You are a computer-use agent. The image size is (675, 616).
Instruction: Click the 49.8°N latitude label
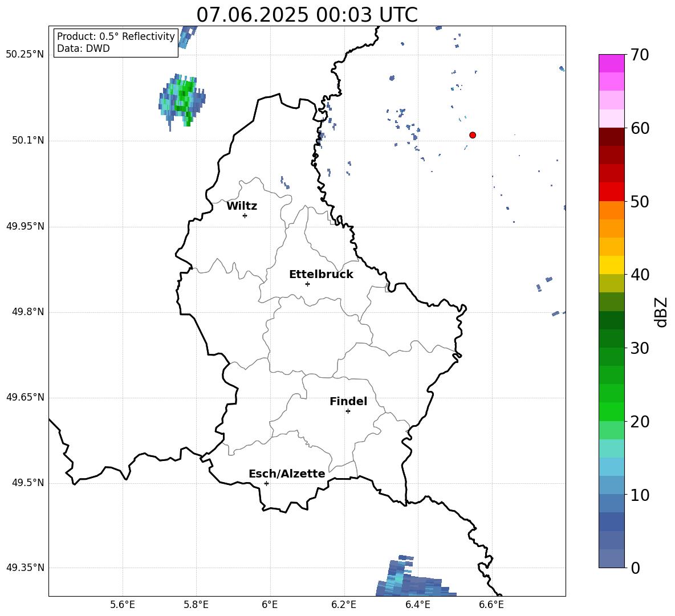(x=27, y=312)
